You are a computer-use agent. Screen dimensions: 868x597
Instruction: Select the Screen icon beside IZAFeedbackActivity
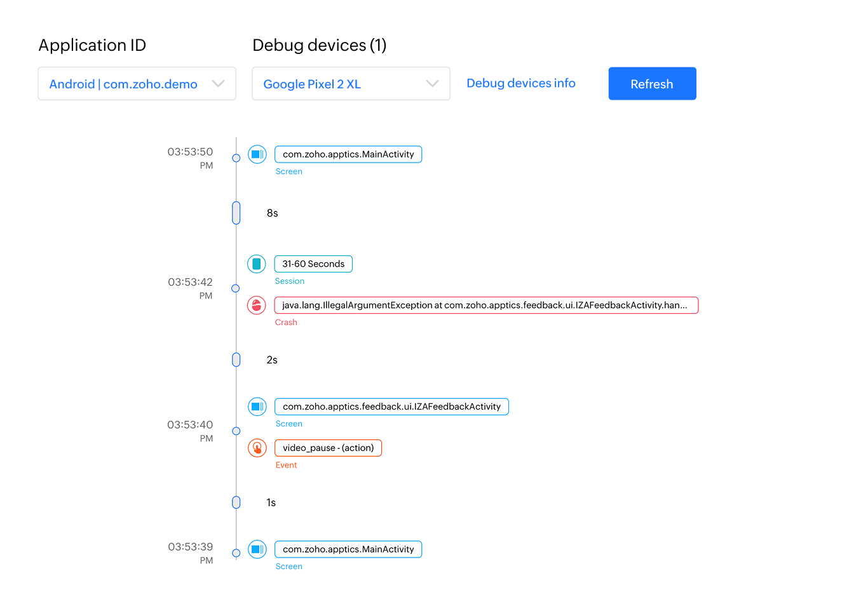click(257, 406)
